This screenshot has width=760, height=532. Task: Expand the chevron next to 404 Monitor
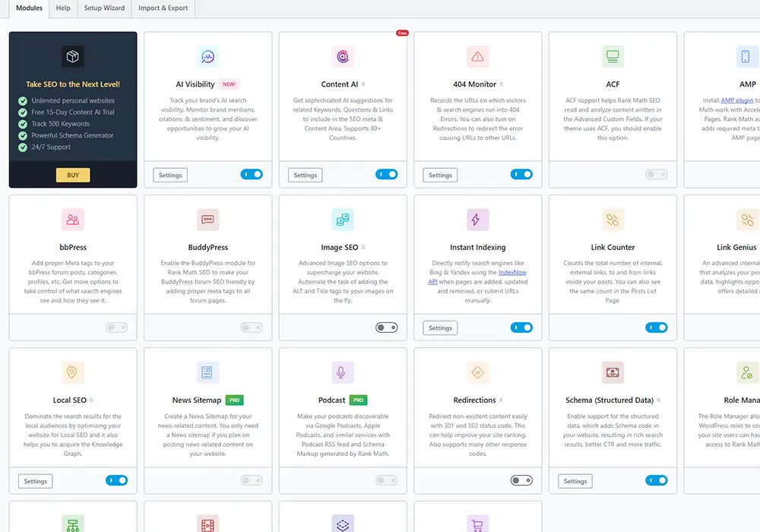click(501, 84)
